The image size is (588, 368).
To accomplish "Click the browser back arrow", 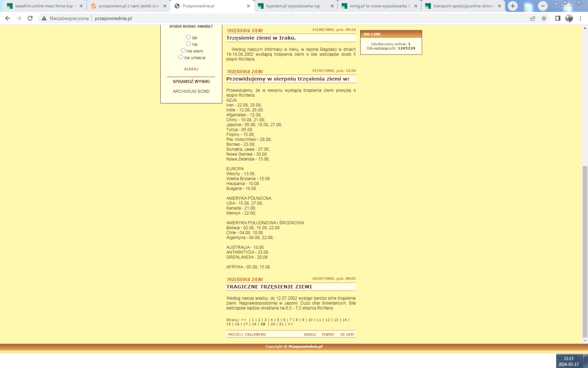I will click(7, 18).
